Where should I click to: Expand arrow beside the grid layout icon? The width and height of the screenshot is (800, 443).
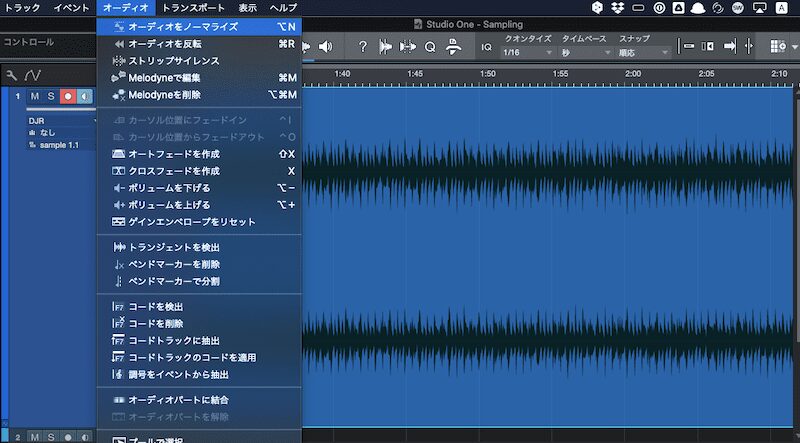click(x=794, y=47)
